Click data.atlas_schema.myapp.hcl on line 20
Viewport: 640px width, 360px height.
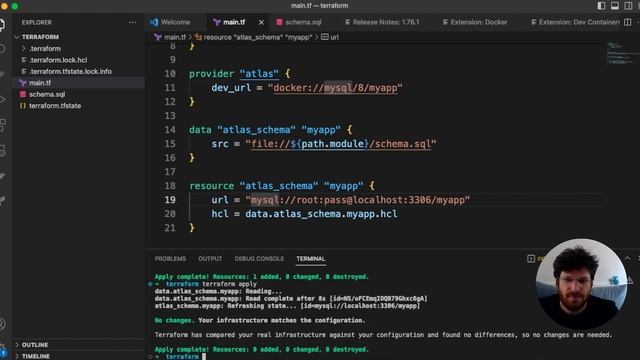tap(321, 214)
